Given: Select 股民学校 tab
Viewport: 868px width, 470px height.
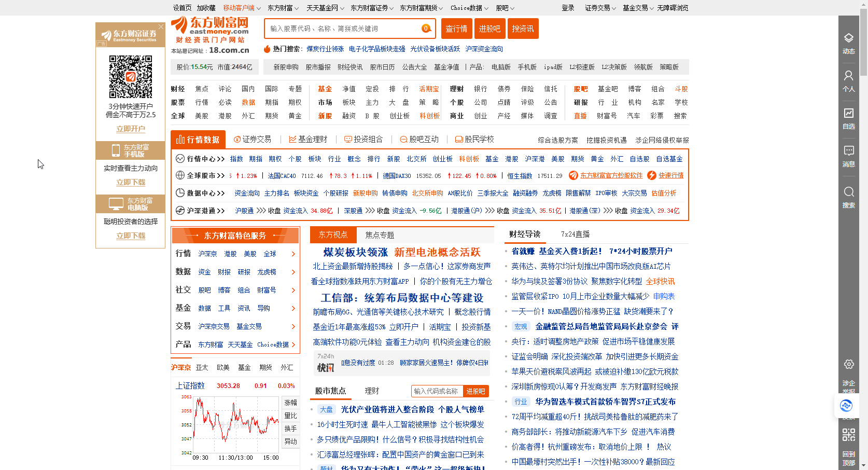Looking at the screenshot, I should [474, 139].
